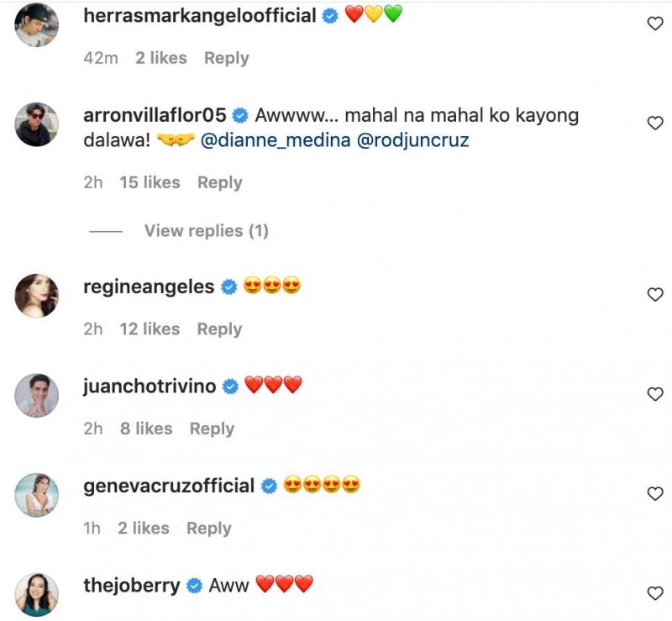This screenshot has height=621, width=672.
Task: Expand View replies (1) under arronvillaflor05
Action: (206, 230)
